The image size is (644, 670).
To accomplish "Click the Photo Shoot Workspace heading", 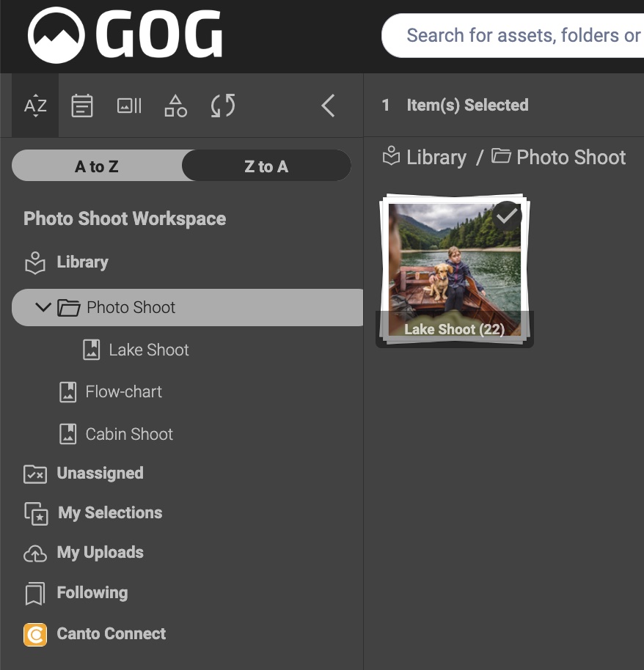I will tap(125, 218).
